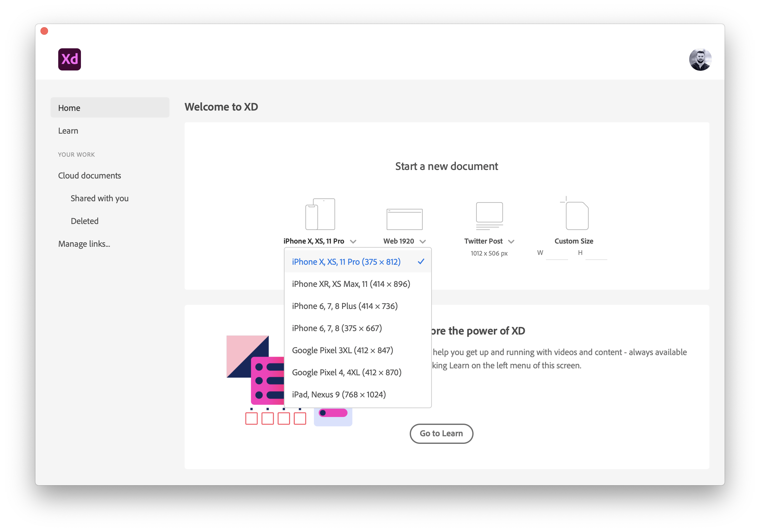The width and height of the screenshot is (760, 532).
Task: Click the Twitter Post label
Action: (483, 241)
